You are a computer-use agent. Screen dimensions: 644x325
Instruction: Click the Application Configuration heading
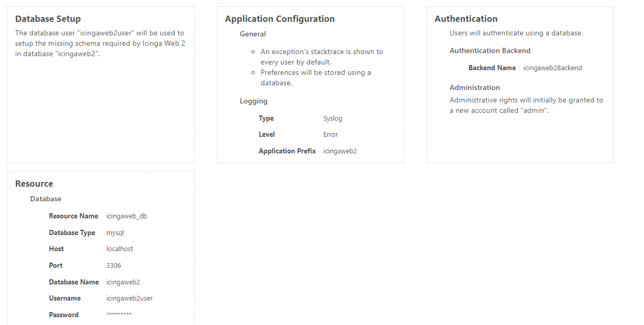(x=280, y=19)
